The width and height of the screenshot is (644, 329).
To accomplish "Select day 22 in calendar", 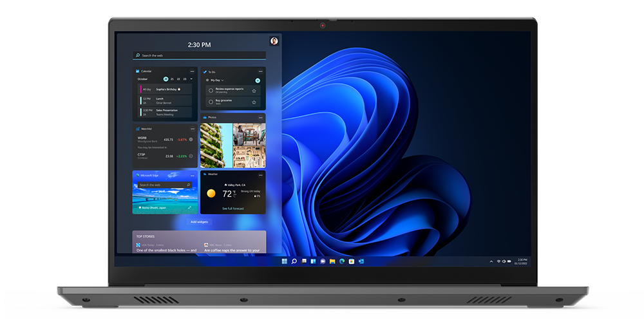I will pos(178,79).
